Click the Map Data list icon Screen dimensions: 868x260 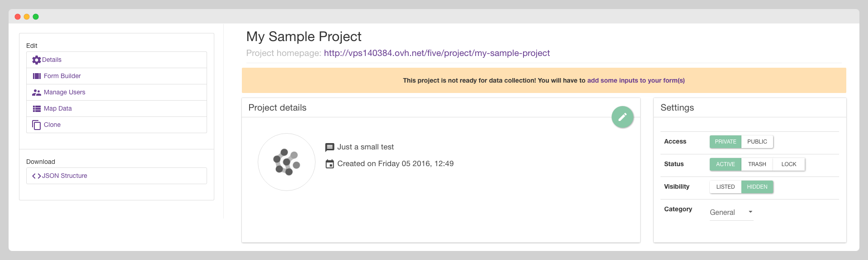(x=37, y=109)
